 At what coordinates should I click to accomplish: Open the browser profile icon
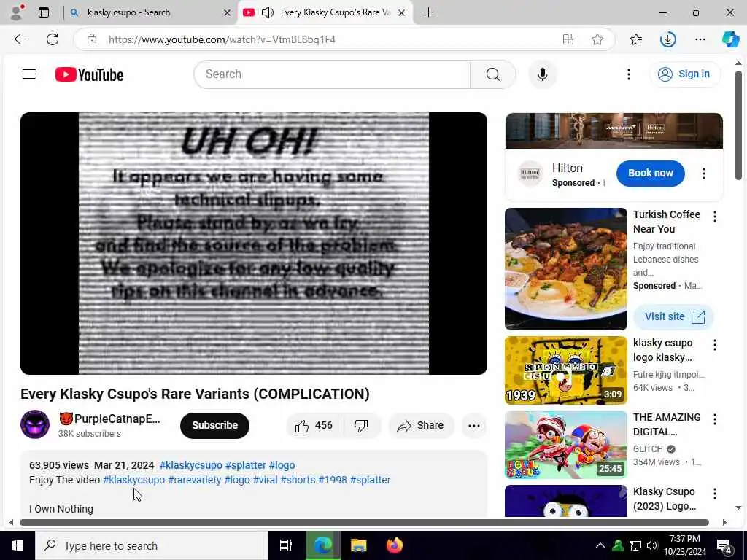pos(17,12)
